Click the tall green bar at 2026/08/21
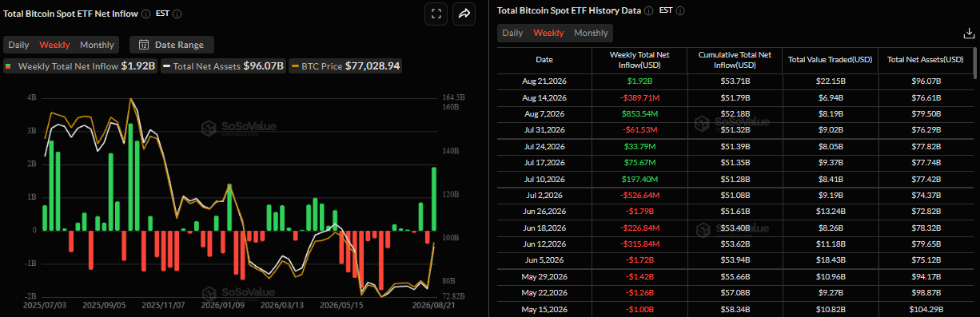The height and width of the screenshot is (317, 980). tap(434, 199)
